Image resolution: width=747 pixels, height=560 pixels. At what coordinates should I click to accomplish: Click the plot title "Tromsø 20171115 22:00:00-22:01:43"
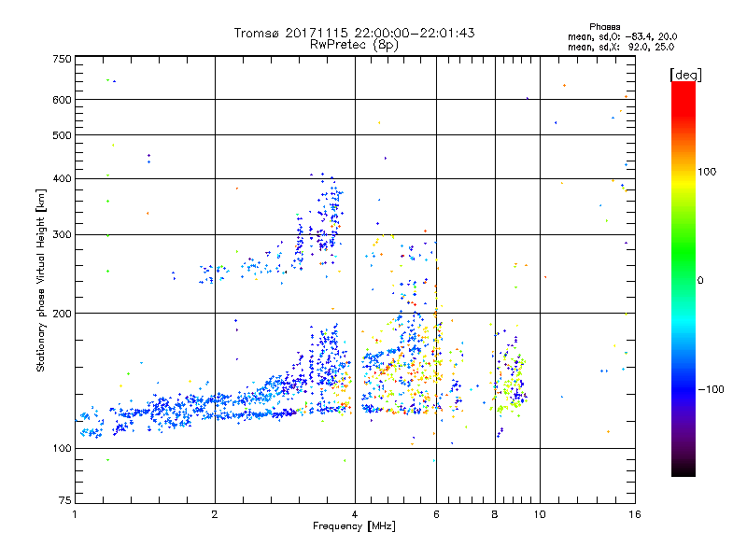[x=354, y=33]
